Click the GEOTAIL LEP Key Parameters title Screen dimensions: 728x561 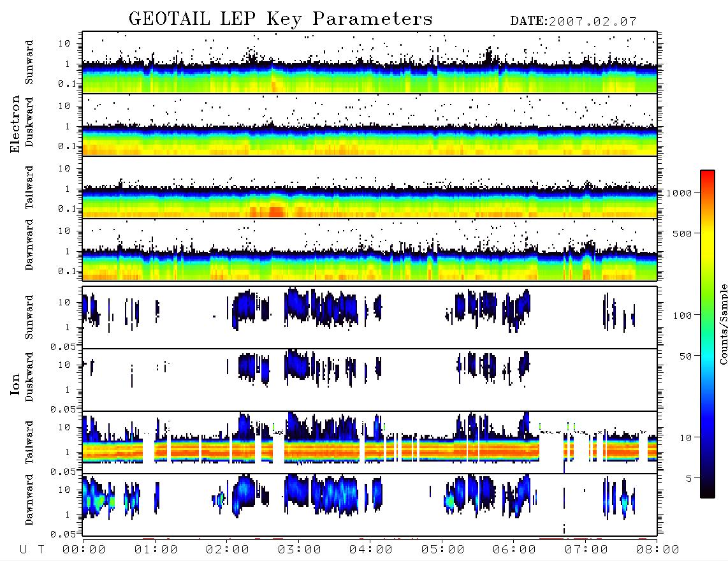click(280, 19)
